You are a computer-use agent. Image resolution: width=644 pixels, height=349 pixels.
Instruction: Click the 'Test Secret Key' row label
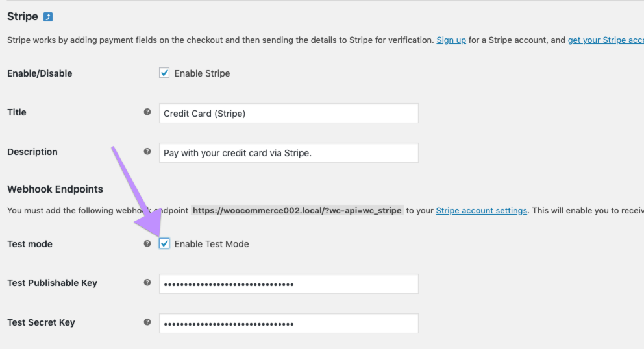pos(41,322)
